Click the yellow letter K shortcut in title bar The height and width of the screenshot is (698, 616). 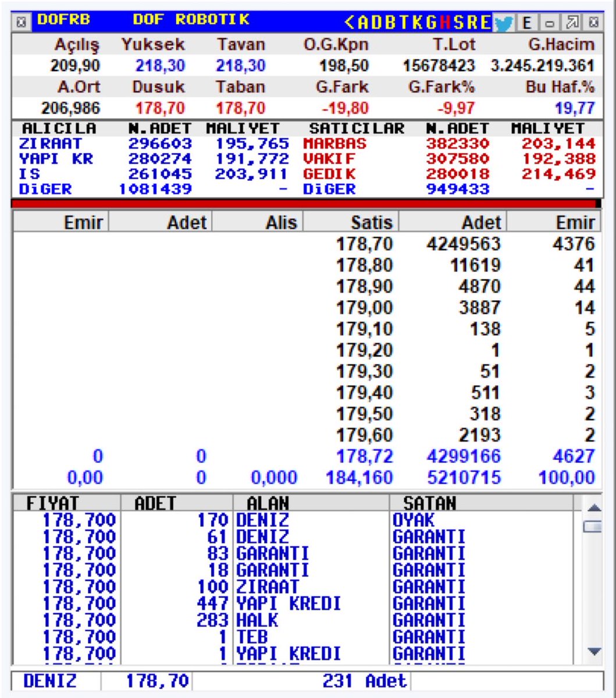click(418, 22)
